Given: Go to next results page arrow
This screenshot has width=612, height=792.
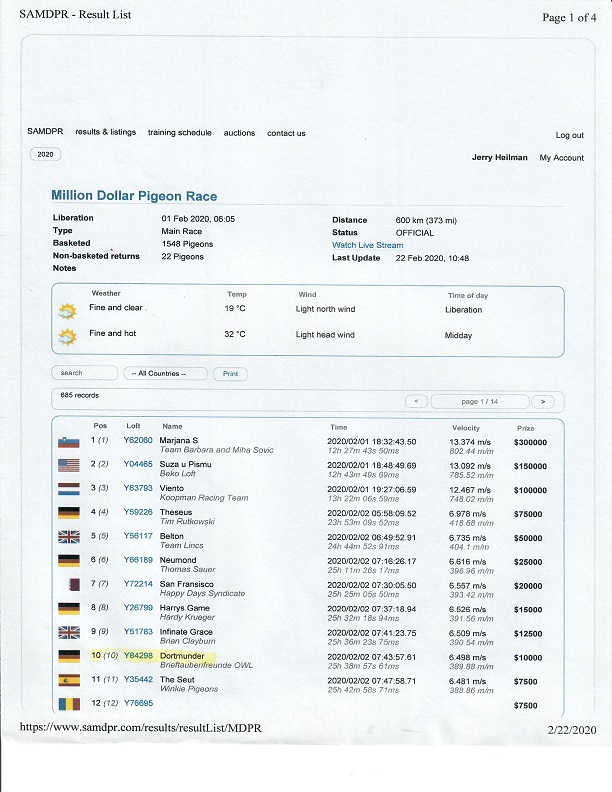Looking at the screenshot, I should click(542, 401).
